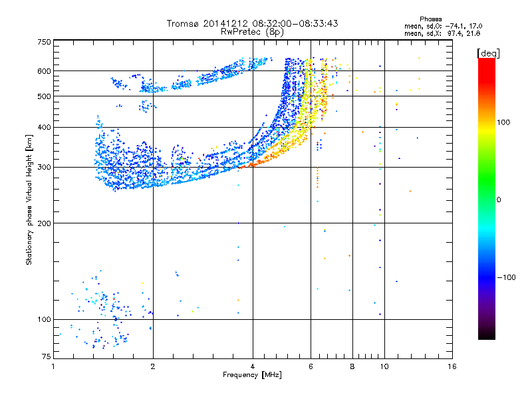Click the x-axis '4' tick label
The height and width of the screenshot is (399, 532).
[253, 366]
